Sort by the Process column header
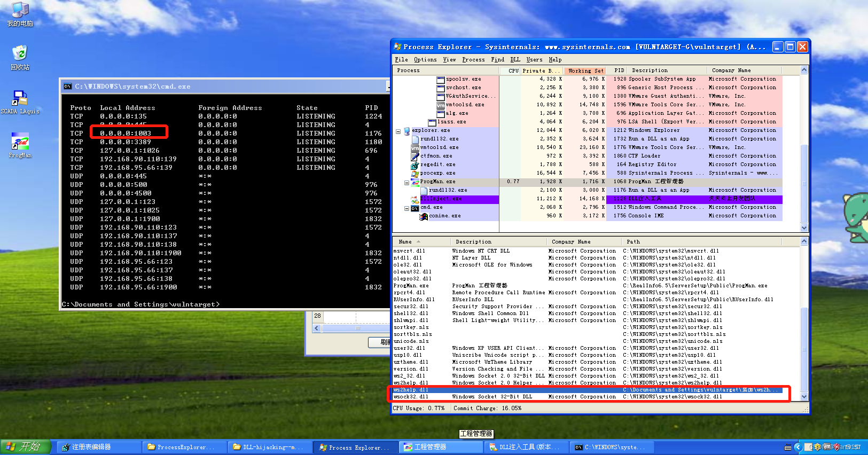This screenshot has width=868, height=455. 447,70
